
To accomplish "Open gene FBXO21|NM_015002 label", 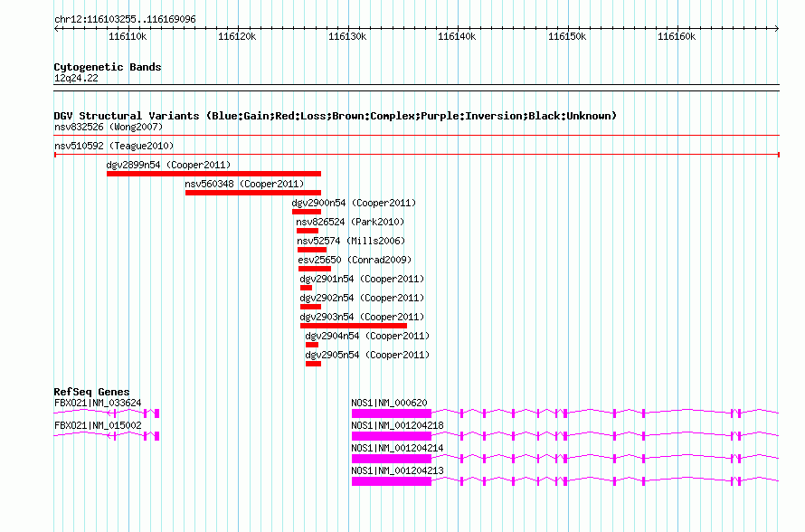I will [x=98, y=426].
